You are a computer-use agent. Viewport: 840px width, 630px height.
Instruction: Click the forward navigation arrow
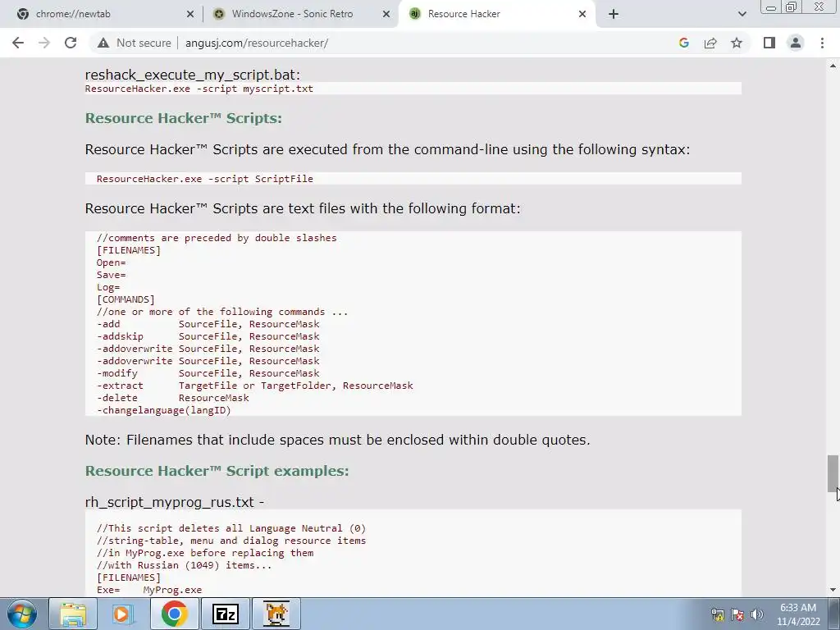point(44,43)
